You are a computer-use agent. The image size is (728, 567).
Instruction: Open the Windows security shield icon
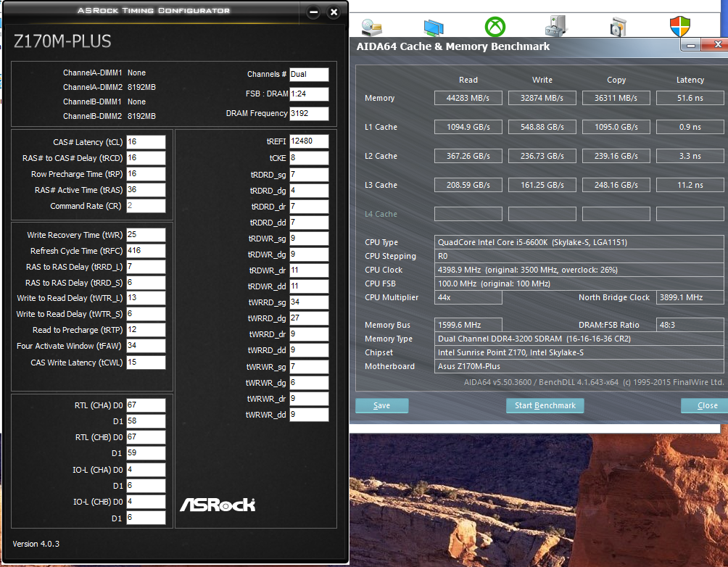pos(680,27)
